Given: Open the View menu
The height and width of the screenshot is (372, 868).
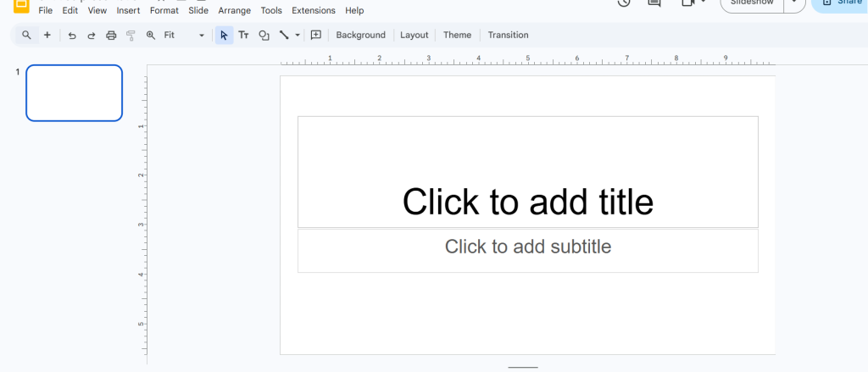Looking at the screenshot, I should click(97, 10).
